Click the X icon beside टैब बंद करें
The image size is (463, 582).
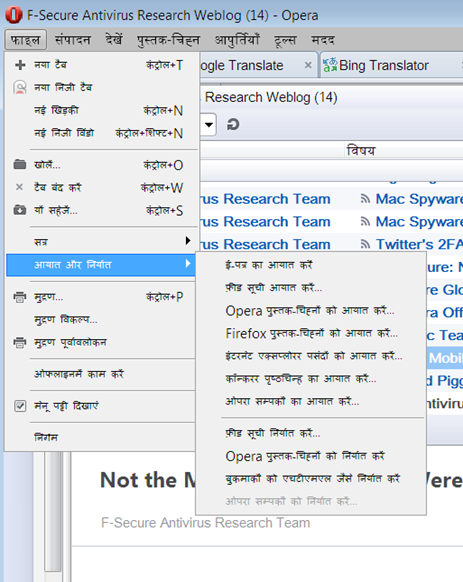click(x=20, y=187)
